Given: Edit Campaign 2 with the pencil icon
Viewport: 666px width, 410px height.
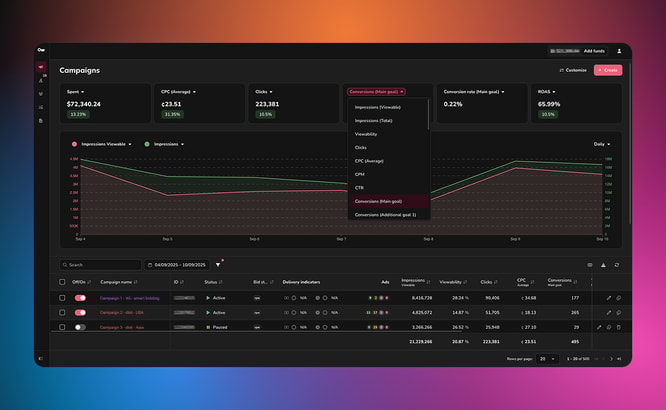Looking at the screenshot, I should 608,313.
